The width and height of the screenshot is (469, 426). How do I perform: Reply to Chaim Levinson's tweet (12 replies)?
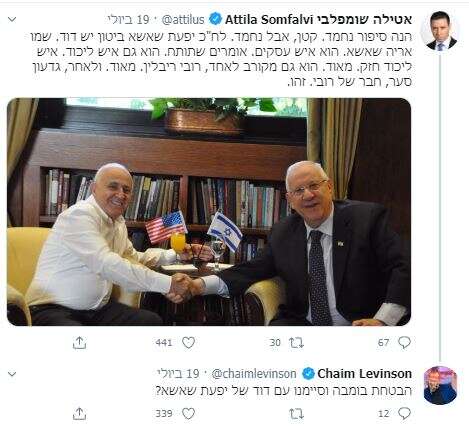(x=404, y=414)
